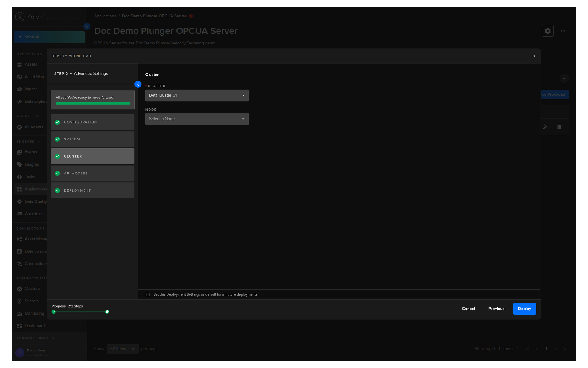588x368 pixels.
Task: Collapse the steps panel with blue chevron
Action: (x=138, y=84)
